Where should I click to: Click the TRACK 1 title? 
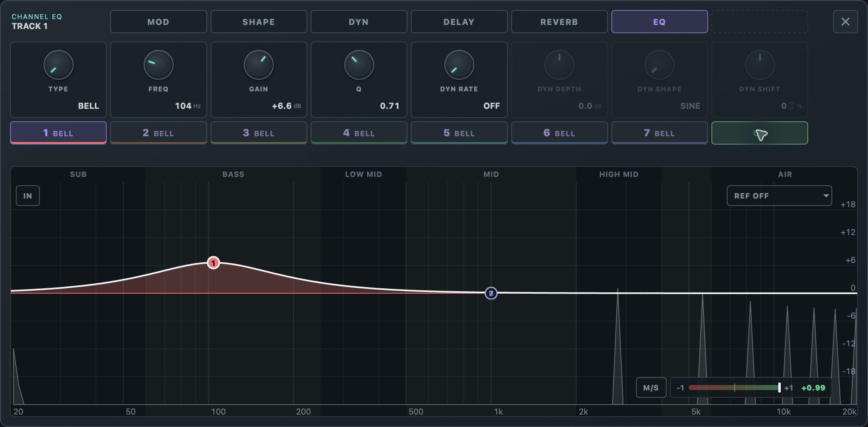(x=29, y=26)
